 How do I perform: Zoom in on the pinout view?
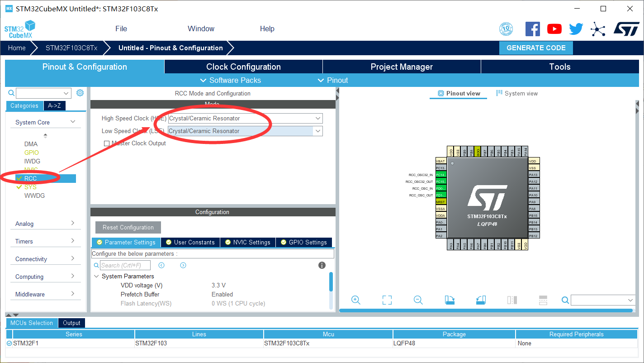click(x=356, y=300)
